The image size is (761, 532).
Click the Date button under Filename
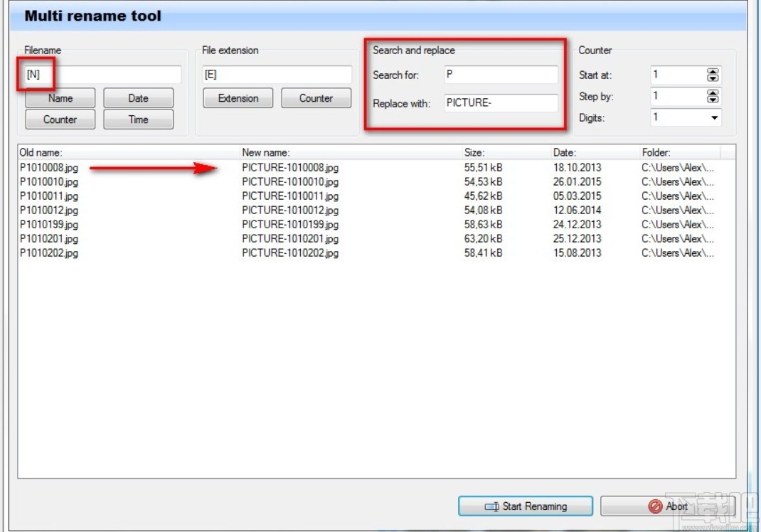click(138, 98)
